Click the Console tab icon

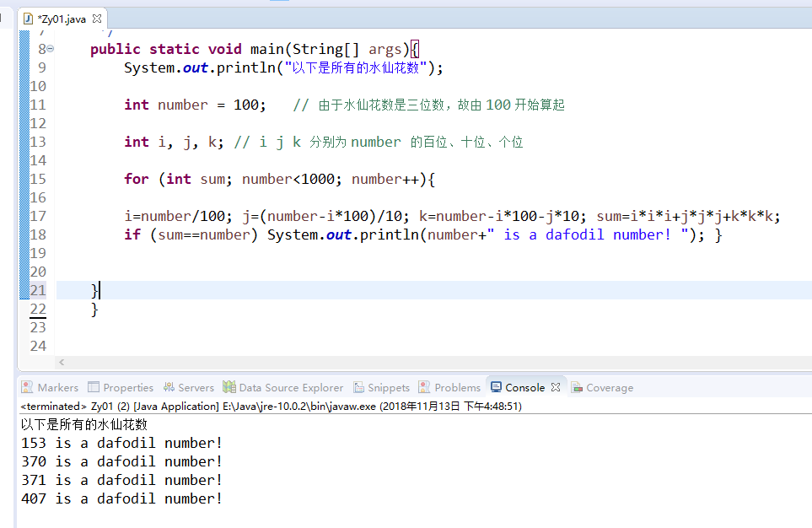496,387
